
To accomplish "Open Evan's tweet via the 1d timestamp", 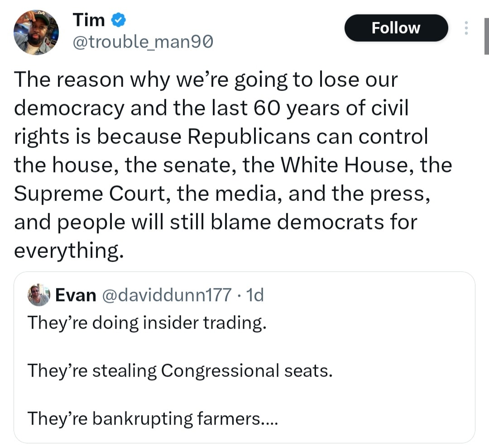I will click(x=254, y=295).
